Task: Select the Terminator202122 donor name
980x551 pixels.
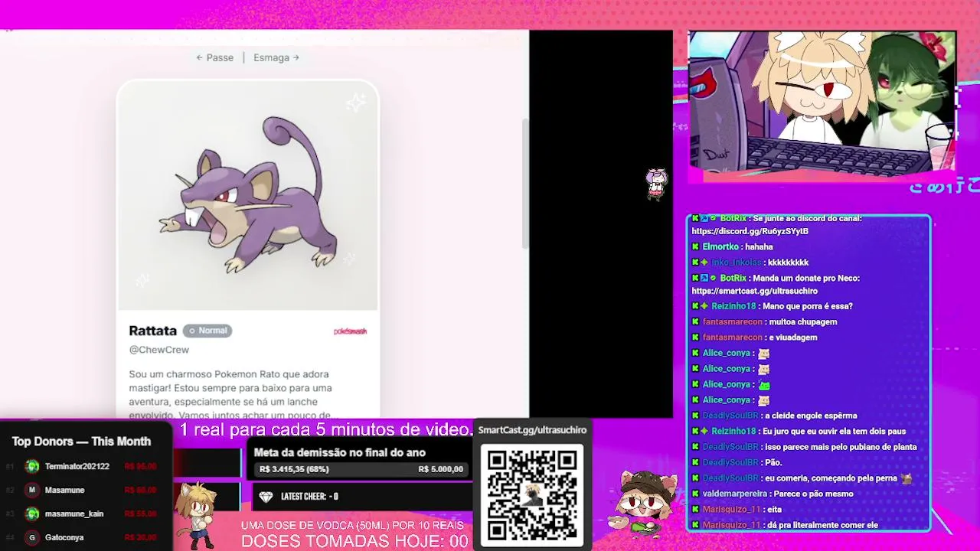Action: [77, 466]
